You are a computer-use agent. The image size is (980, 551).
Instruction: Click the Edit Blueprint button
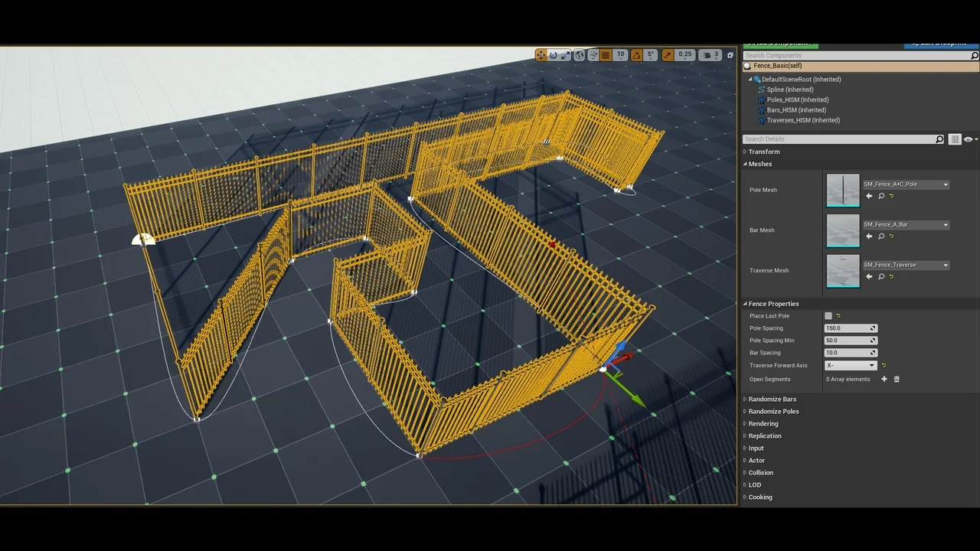[x=939, y=44]
